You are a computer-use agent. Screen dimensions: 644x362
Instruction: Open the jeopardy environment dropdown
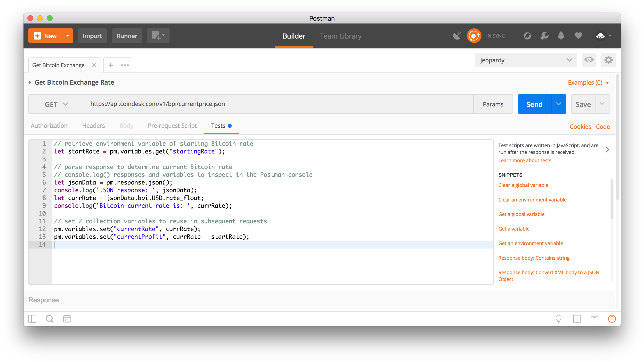526,60
